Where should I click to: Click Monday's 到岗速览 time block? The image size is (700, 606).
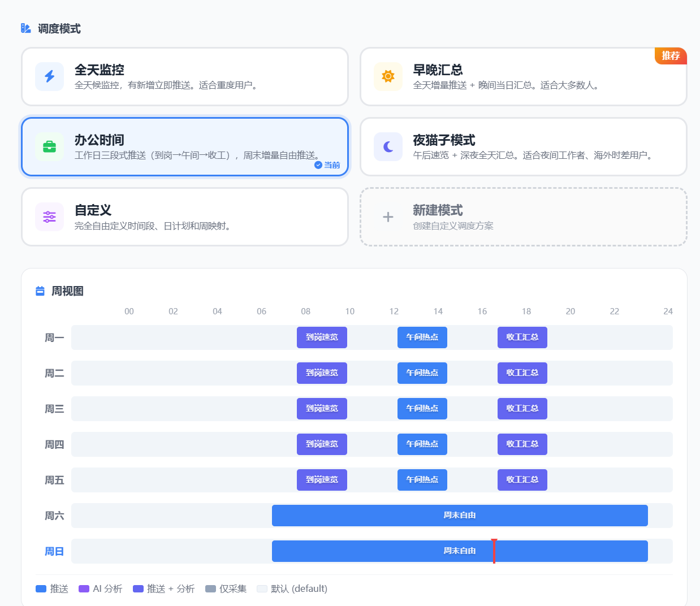coord(322,337)
